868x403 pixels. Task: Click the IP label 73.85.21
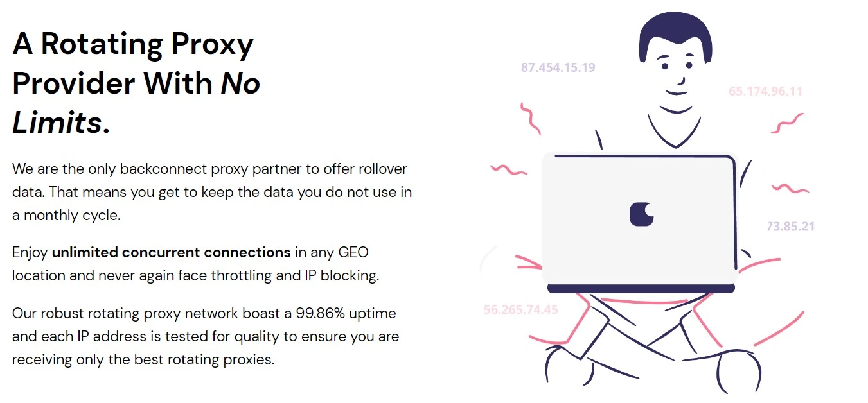coord(790,226)
